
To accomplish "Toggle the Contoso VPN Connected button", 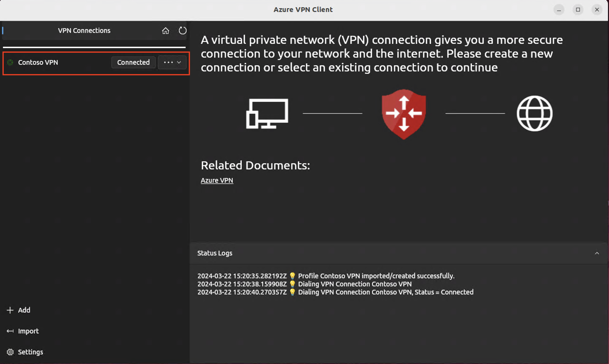I will click(x=133, y=62).
